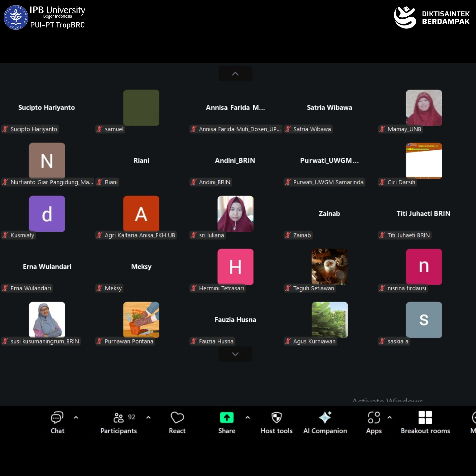Expand the Chat options caret

76,418
